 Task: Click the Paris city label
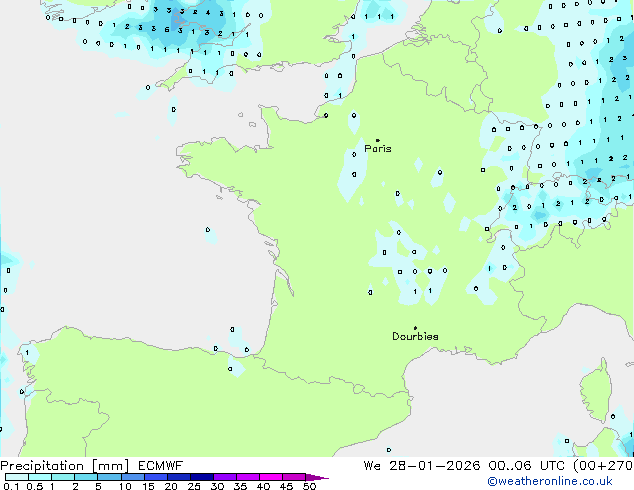point(378,149)
